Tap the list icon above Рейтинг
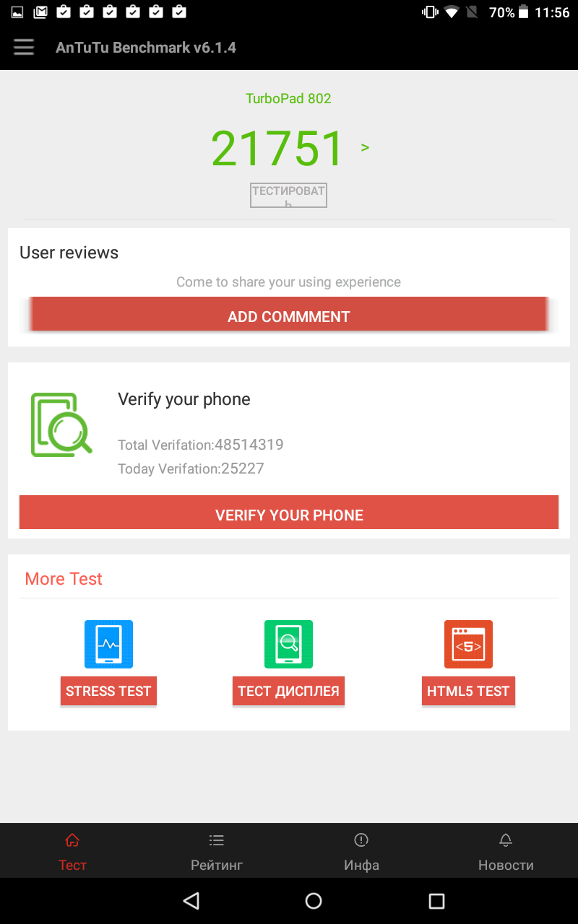Viewport: 578px width, 924px height. (217, 840)
